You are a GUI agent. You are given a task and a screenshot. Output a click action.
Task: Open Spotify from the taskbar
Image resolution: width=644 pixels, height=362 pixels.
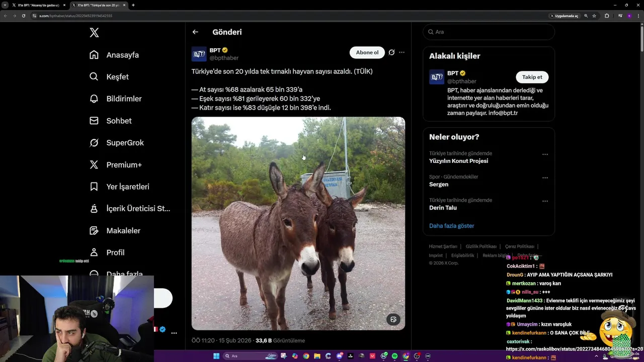click(394, 356)
